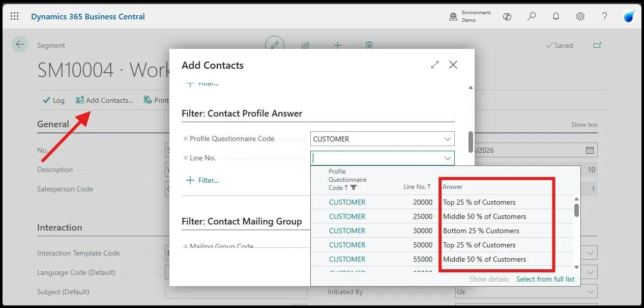Sort by Profile Questionnaire Code column header
Image resolution: width=644 pixels, height=308 pixels.
coord(347,180)
